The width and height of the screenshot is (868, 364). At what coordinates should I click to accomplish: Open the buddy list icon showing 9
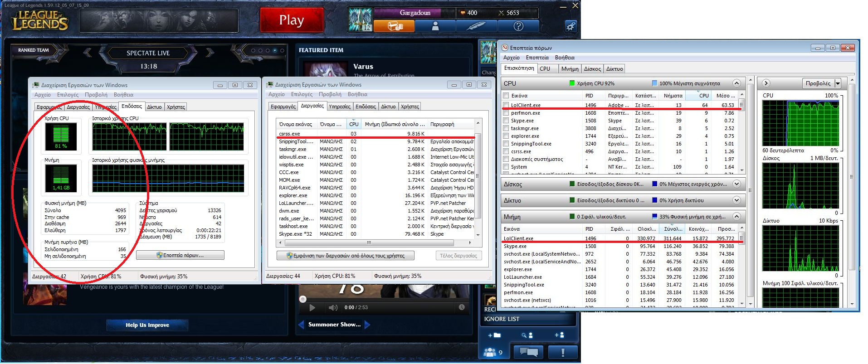click(x=493, y=352)
